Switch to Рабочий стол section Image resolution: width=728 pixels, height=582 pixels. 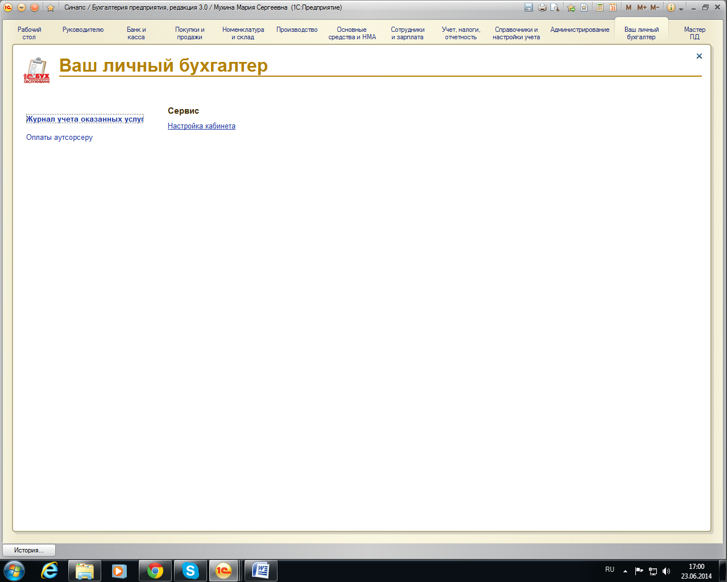[29, 33]
